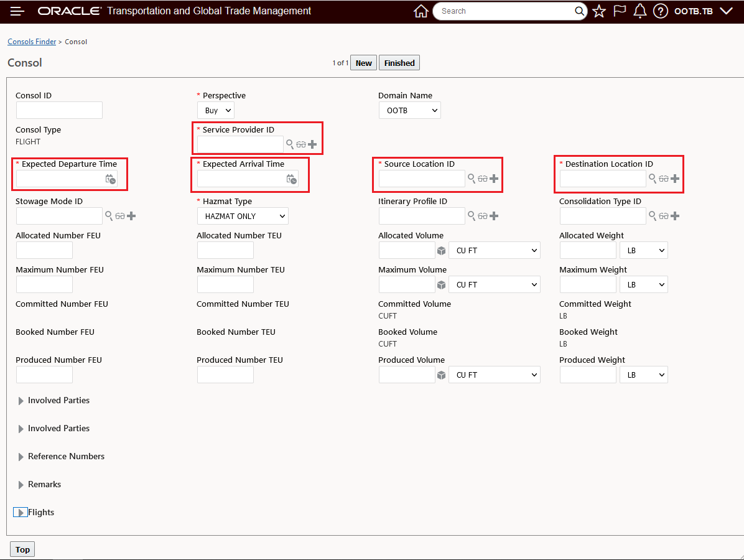Open Allocated Weight unit dropdown
744x560 pixels.
tap(644, 251)
